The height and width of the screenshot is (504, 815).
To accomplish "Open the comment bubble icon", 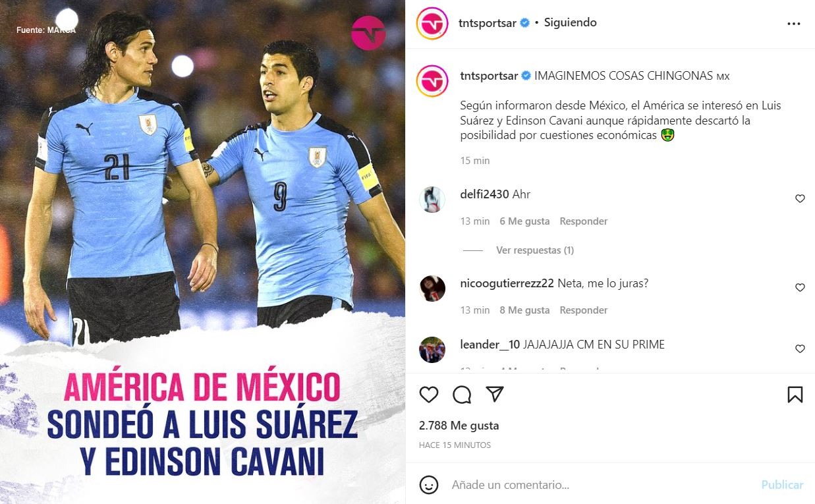I will point(462,395).
